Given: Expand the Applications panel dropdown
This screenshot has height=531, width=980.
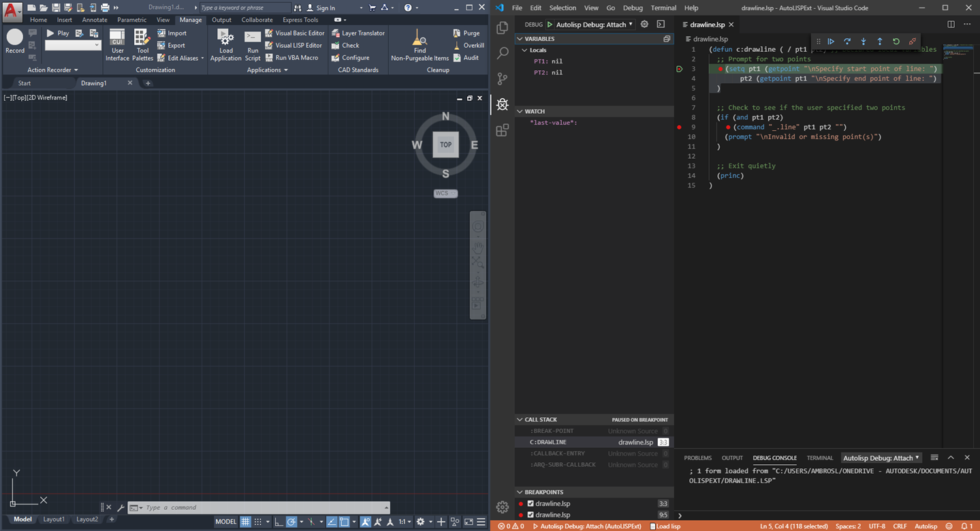Looking at the screenshot, I should click(x=267, y=70).
